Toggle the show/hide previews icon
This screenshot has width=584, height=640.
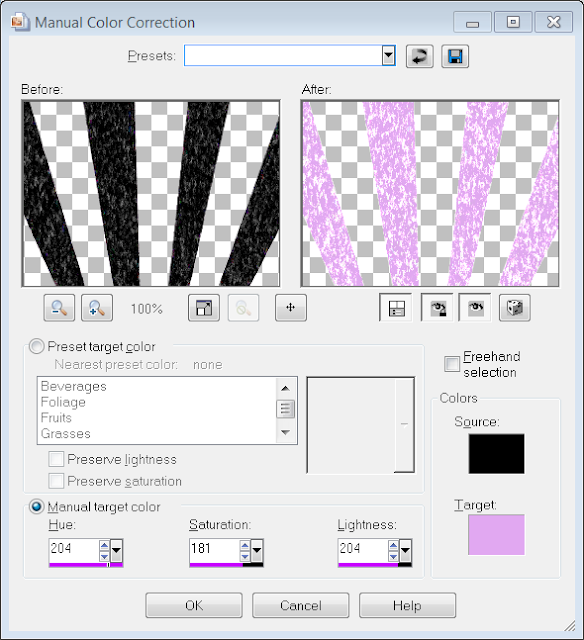396,308
